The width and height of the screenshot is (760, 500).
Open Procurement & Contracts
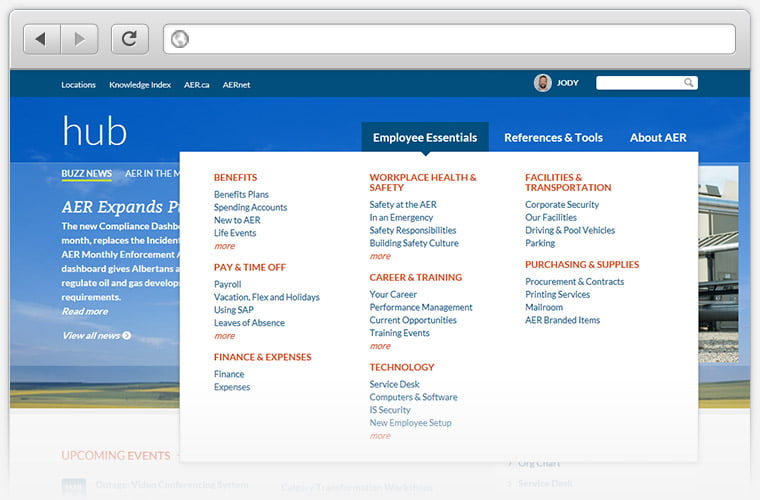point(575,281)
